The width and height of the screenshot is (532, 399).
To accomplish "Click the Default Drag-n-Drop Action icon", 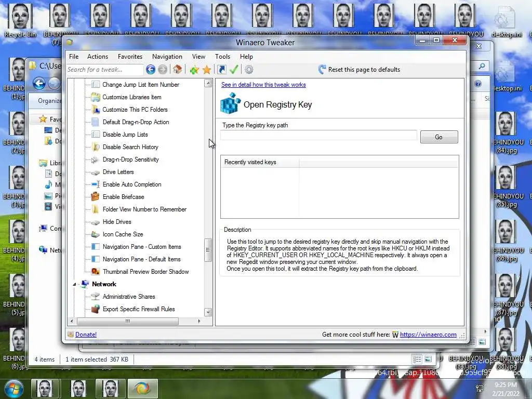I will 96,122.
